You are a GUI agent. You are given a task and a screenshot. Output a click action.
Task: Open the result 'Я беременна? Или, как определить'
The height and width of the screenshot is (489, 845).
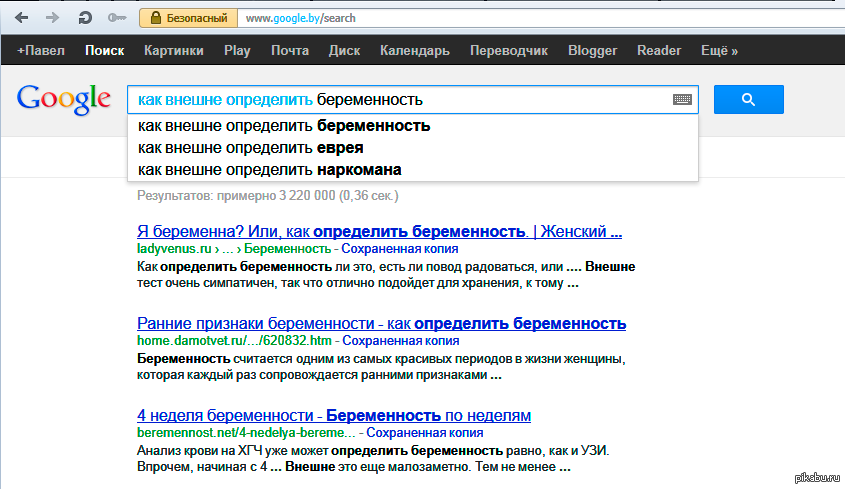(x=378, y=232)
